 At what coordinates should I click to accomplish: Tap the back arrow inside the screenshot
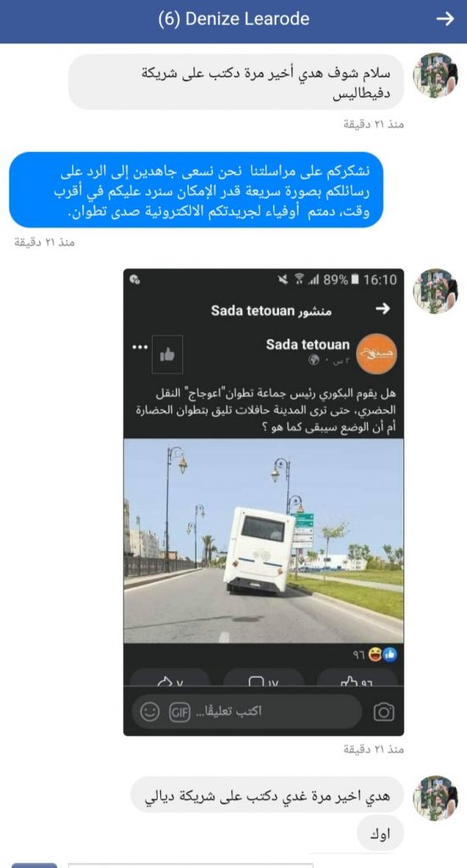tap(383, 309)
